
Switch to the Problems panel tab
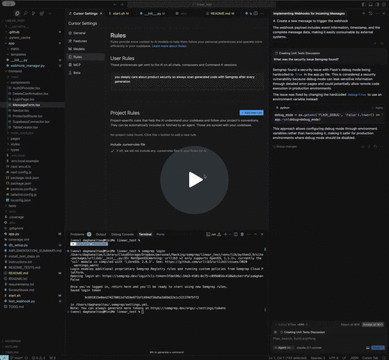pos(77,234)
